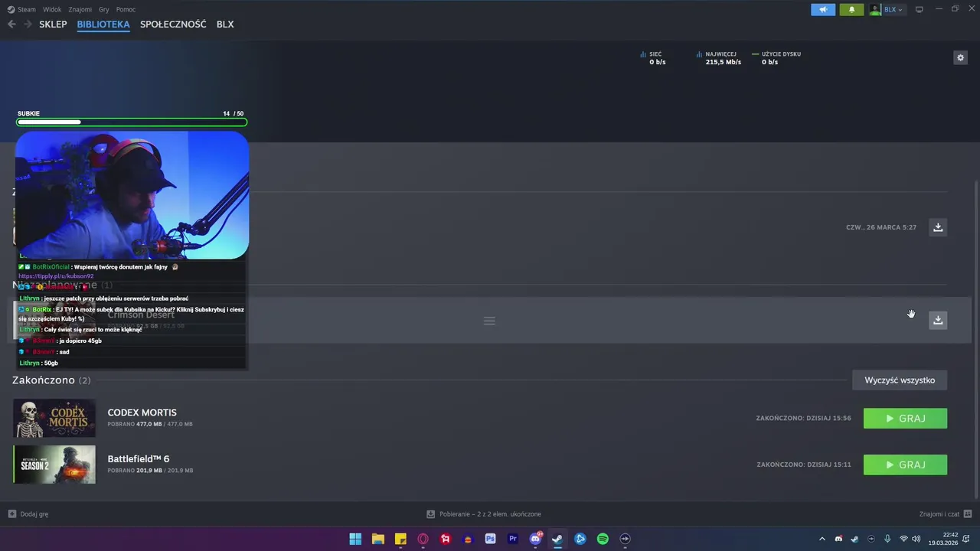Image resolution: width=980 pixels, height=551 pixels.
Task: Click the Discord system tray icon
Action: [838, 539]
